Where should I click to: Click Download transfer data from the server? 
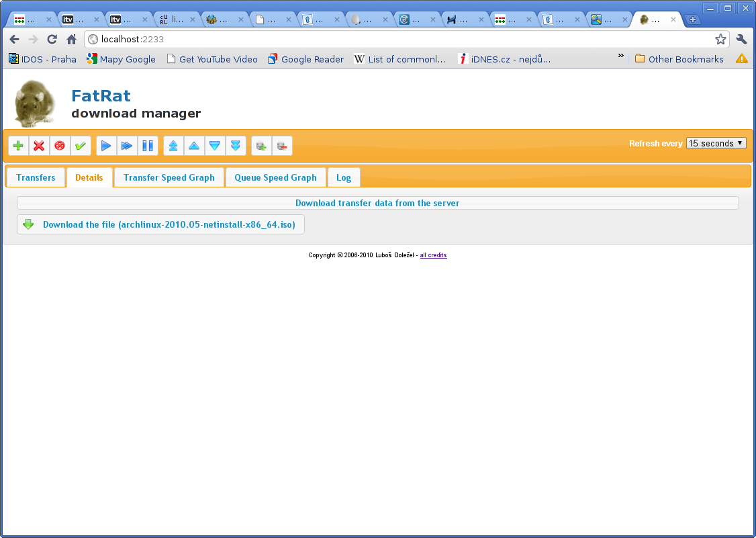coord(377,203)
